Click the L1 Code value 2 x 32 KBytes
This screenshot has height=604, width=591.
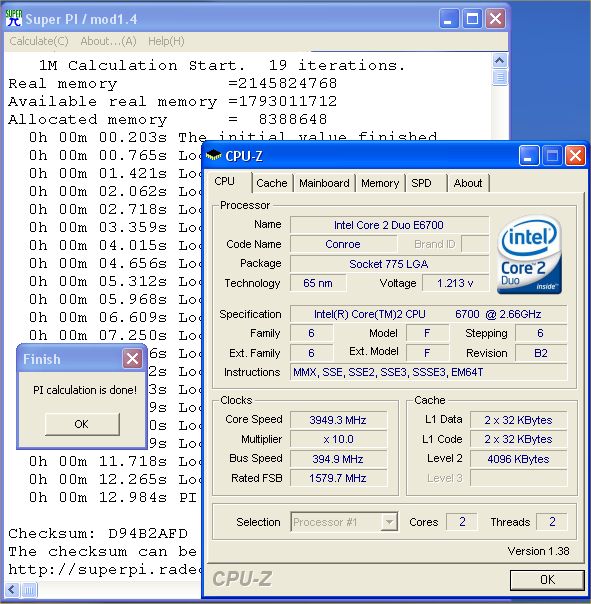coord(518,439)
